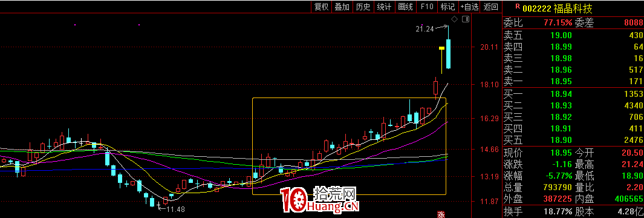Click the 买二 volume 4340
644x218 pixels.
click(633, 106)
